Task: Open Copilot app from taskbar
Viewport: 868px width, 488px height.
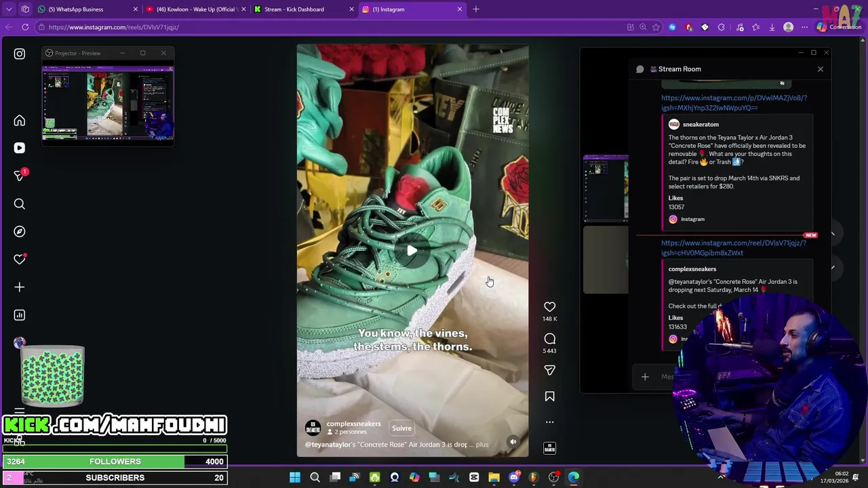Action: [x=414, y=477]
